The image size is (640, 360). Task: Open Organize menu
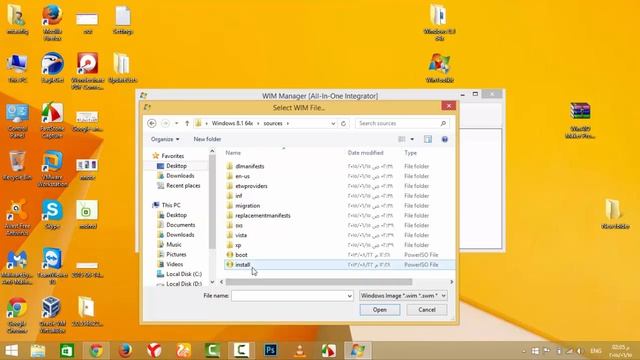[x=165, y=139]
